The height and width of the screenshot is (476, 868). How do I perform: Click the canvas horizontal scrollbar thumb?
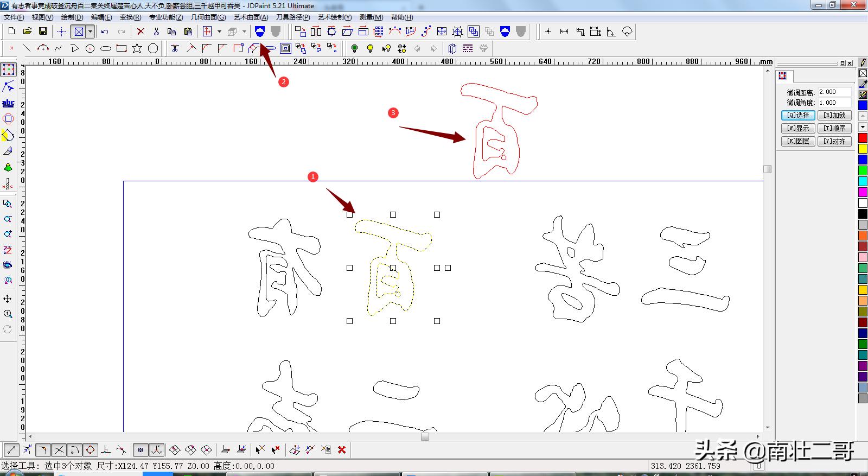tap(425, 436)
